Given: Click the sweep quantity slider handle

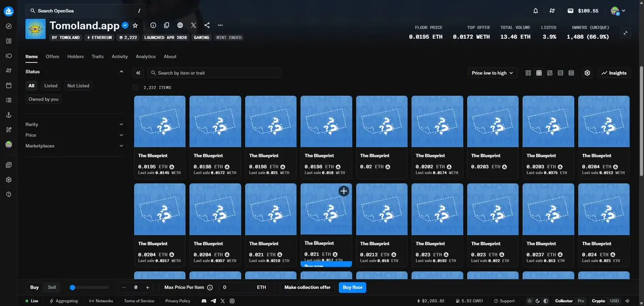Looking at the screenshot, I should (73, 288).
